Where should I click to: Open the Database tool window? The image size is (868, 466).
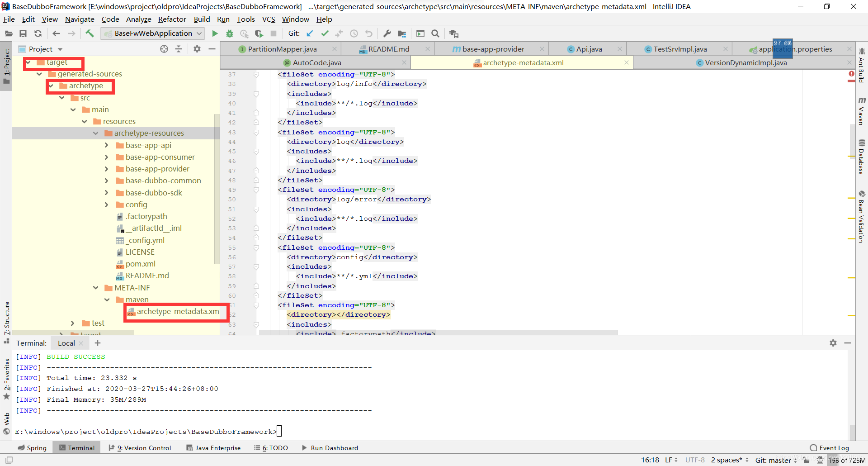pyautogui.click(x=862, y=157)
